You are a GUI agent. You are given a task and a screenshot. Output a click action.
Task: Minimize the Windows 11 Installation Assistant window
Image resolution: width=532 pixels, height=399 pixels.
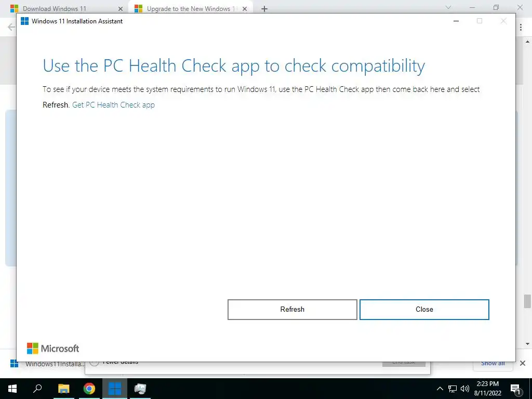point(456,21)
